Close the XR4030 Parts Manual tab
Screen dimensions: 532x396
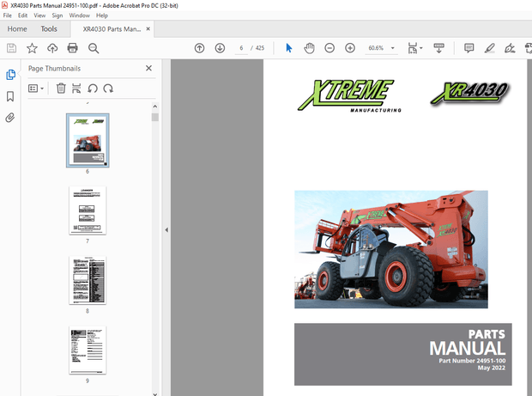pyautogui.click(x=148, y=29)
